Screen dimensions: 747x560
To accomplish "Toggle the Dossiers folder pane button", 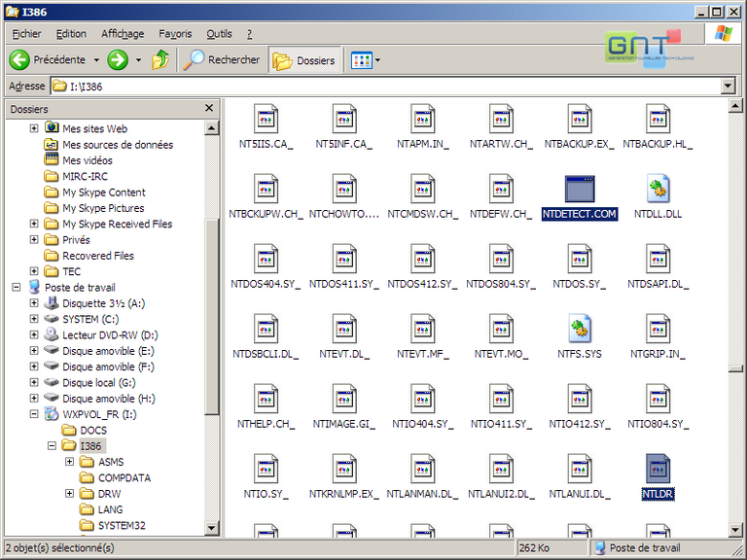I will (x=303, y=60).
